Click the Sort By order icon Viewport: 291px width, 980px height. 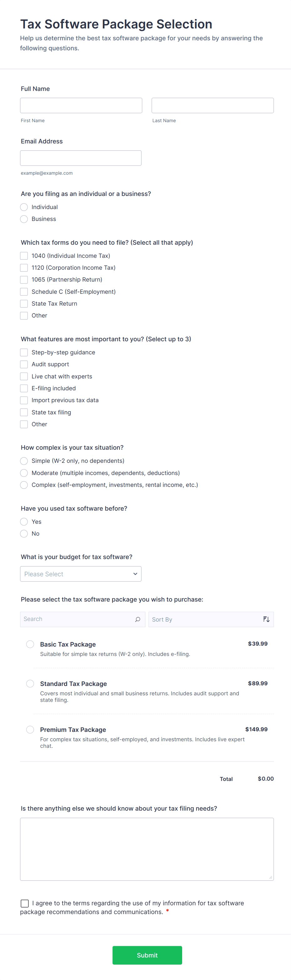pyautogui.click(x=266, y=619)
